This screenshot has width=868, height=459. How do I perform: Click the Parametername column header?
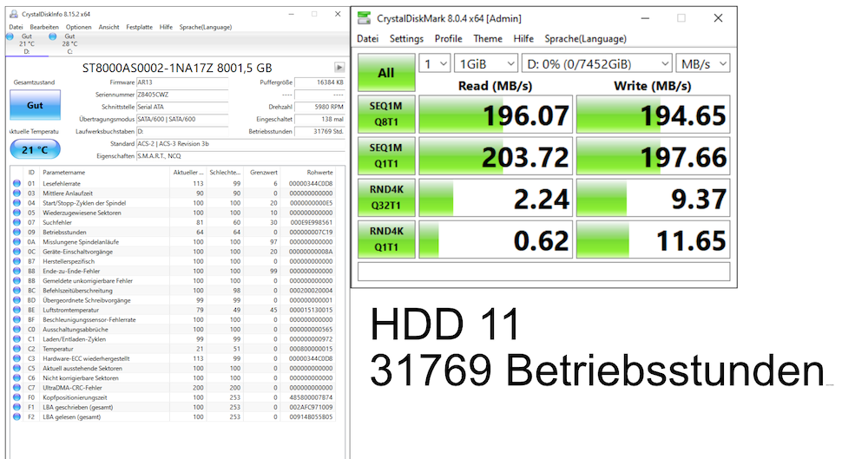(104, 172)
